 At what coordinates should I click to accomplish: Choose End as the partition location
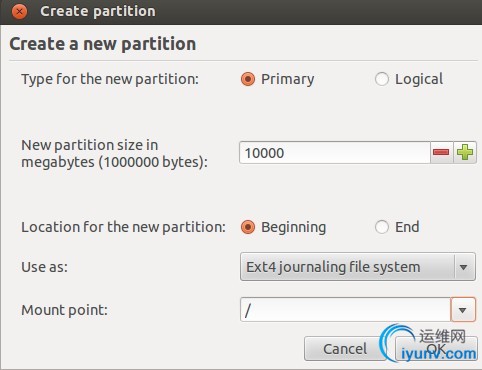coord(382,227)
